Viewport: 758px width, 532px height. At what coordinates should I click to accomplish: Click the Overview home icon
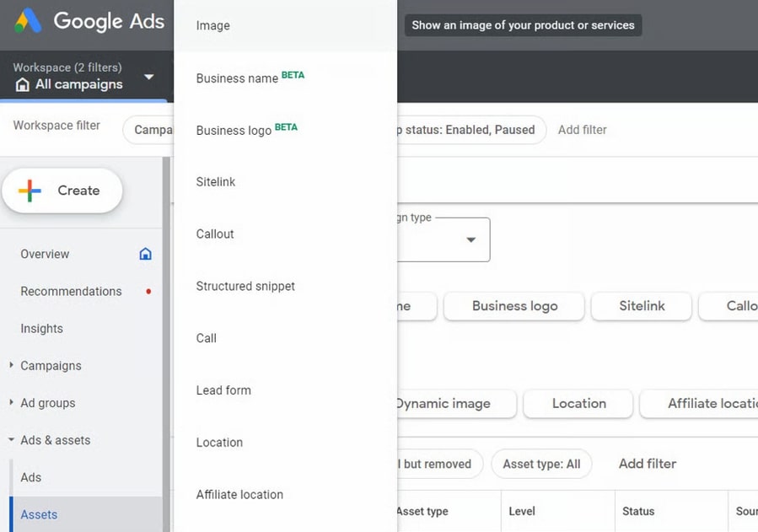tap(146, 254)
